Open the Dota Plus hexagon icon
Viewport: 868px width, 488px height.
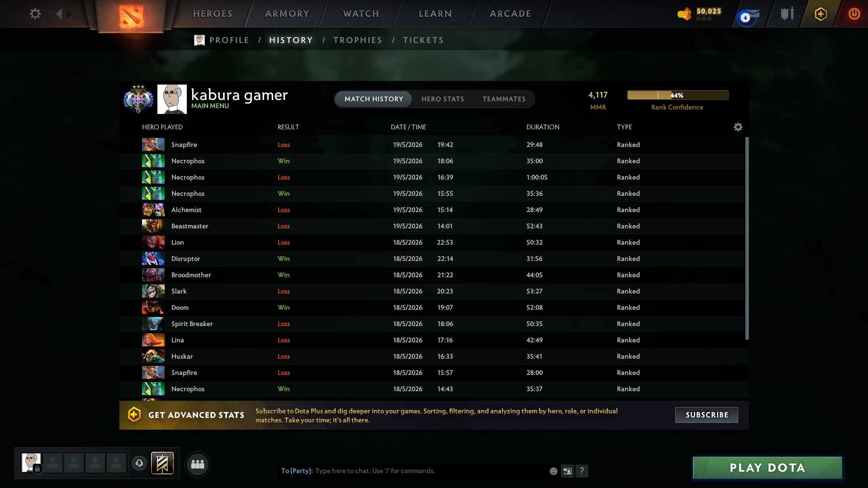[821, 14]
